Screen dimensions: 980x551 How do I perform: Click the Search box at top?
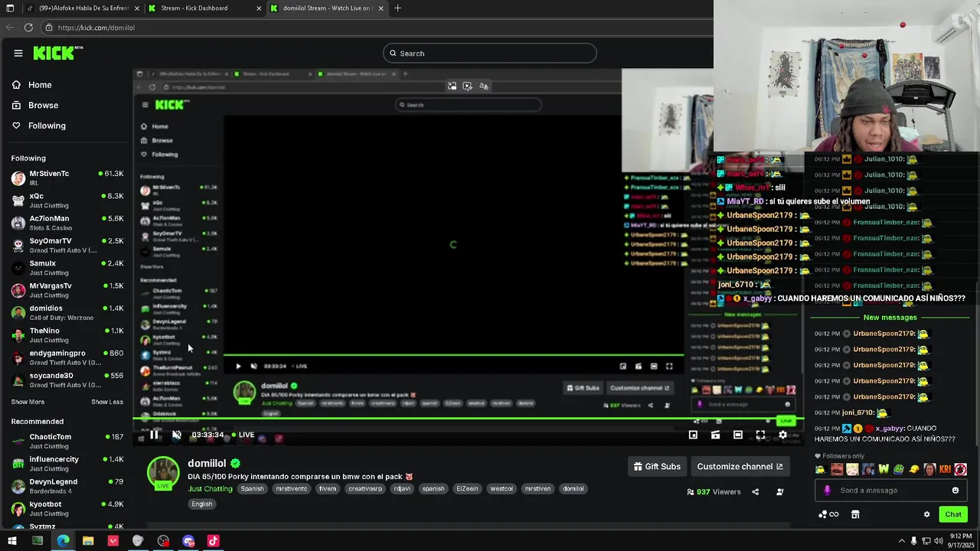[x=490, y=53]
